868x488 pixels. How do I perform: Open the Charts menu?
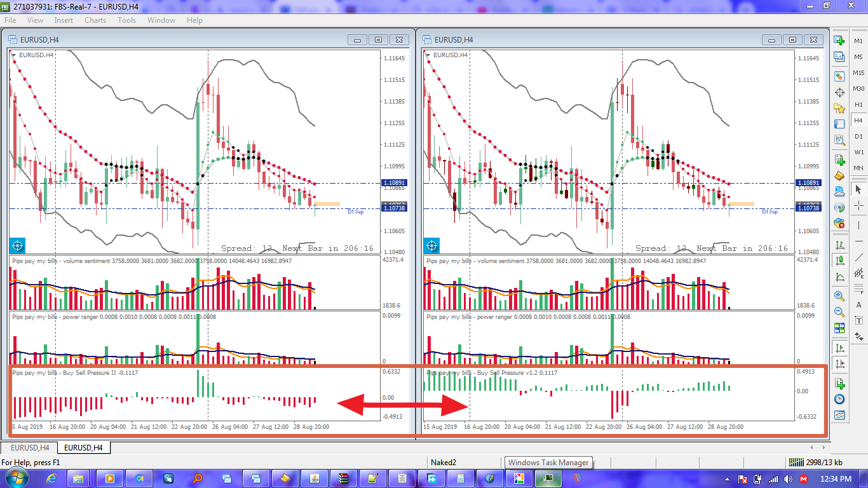(95, 20)
